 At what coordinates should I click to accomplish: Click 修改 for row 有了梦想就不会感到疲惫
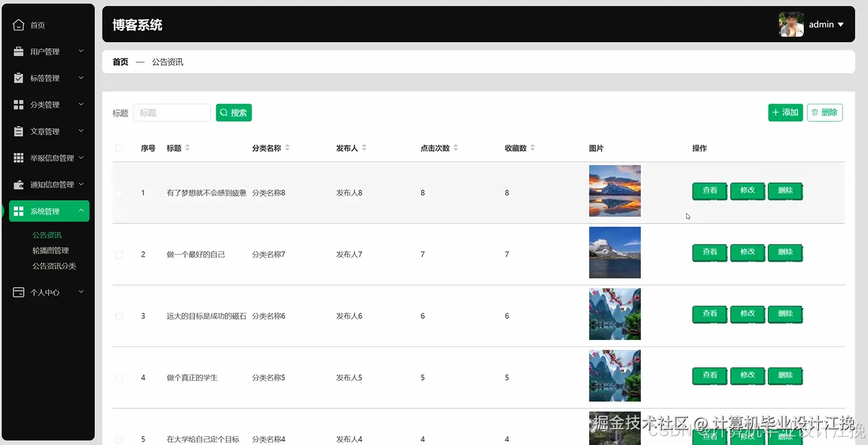coord(748,191)
